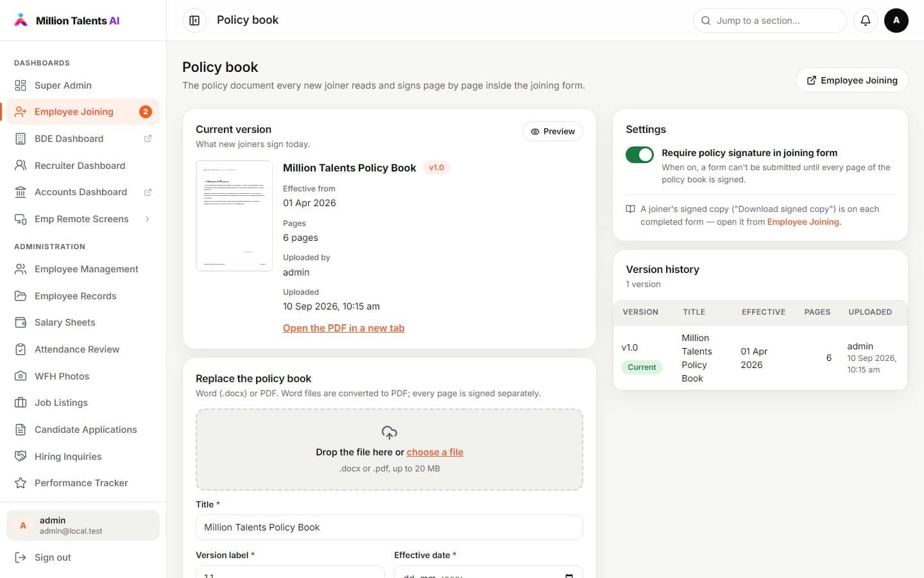The image size is (924, 578).
Task: Click the Employee Records folder icon
Action: 21,296
